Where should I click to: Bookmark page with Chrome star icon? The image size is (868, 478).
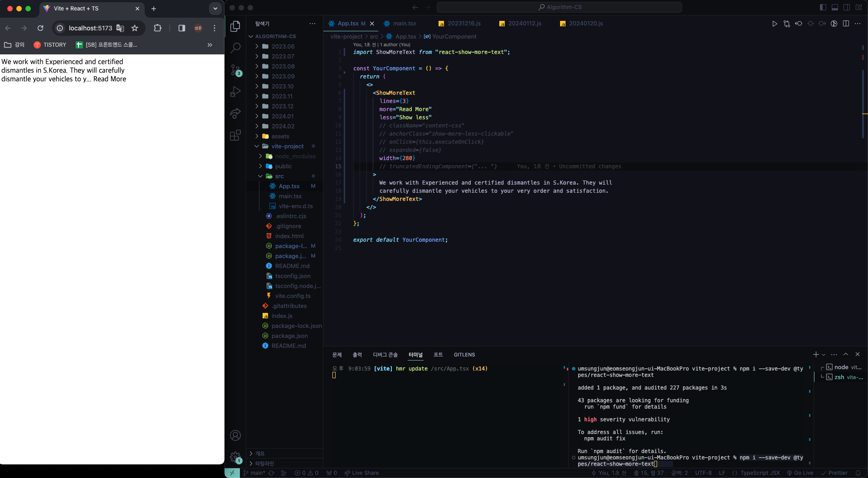[135, 28]
